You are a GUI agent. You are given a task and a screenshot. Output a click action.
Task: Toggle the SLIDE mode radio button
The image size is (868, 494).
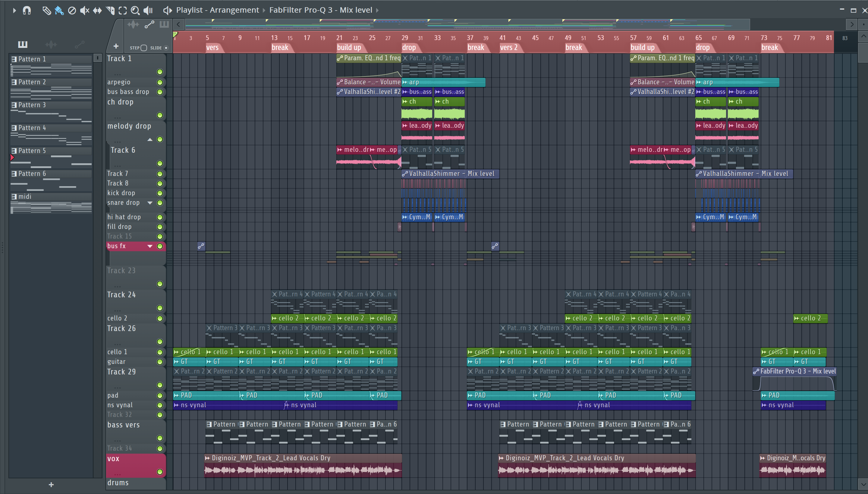166,48
